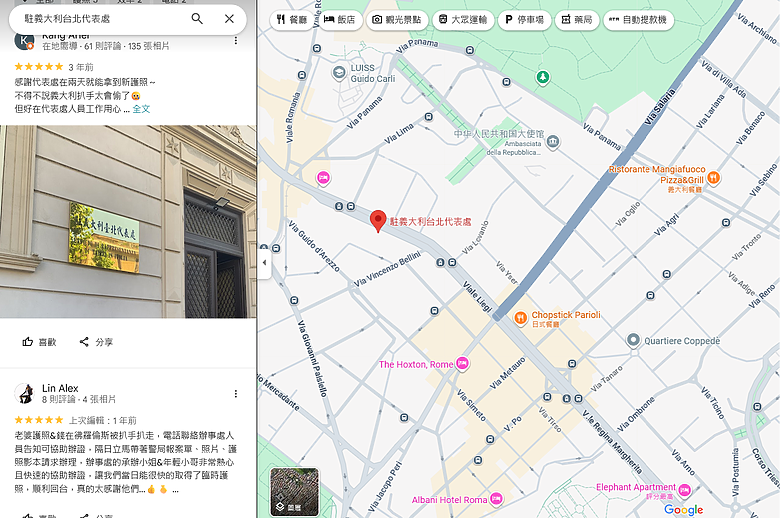Click the bus stop icon on Via Panama top

click(x=470, y=50)
